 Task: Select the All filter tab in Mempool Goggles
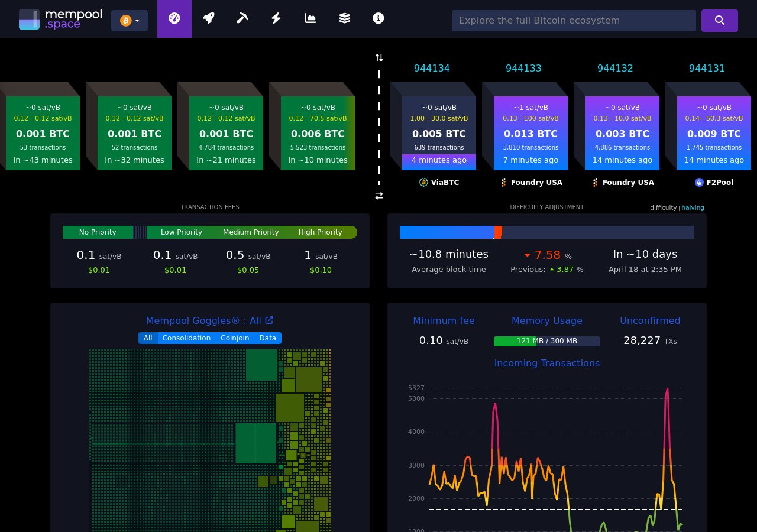click(x=148, y=338)
